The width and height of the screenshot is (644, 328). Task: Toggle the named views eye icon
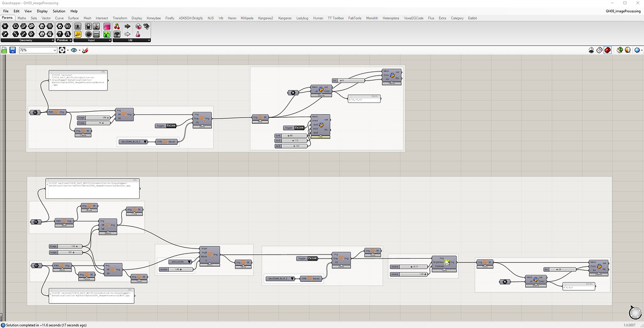[x=74, y=50]
